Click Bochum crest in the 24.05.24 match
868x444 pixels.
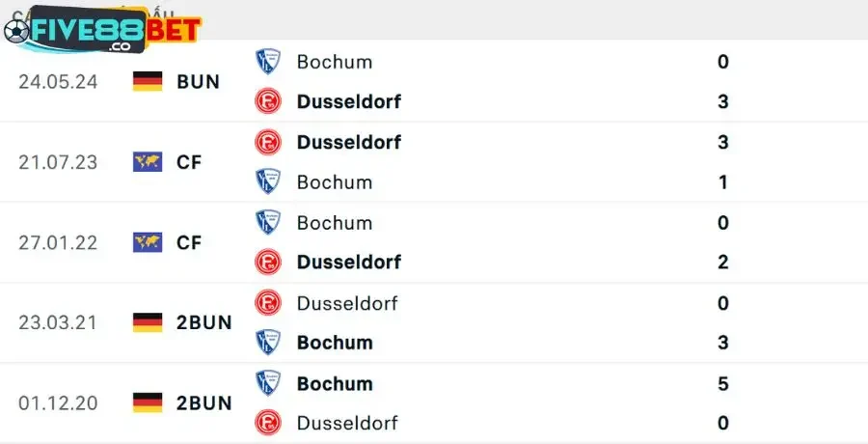coord(267,62)
